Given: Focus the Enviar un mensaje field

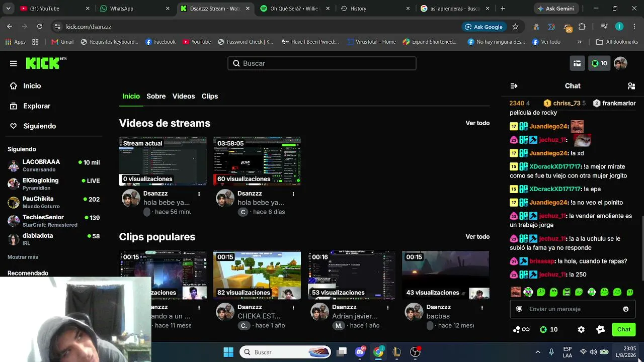Looking at the screenshot, I should click(573, 309).
